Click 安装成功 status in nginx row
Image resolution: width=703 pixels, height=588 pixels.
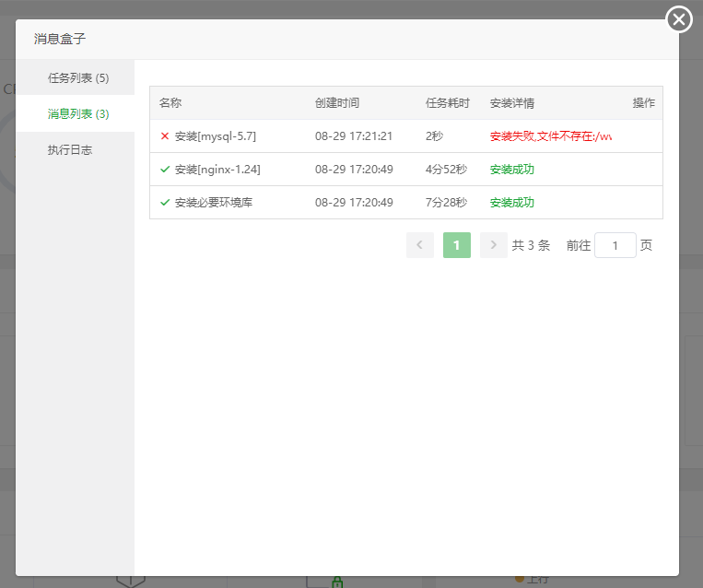tap(511, 169)
